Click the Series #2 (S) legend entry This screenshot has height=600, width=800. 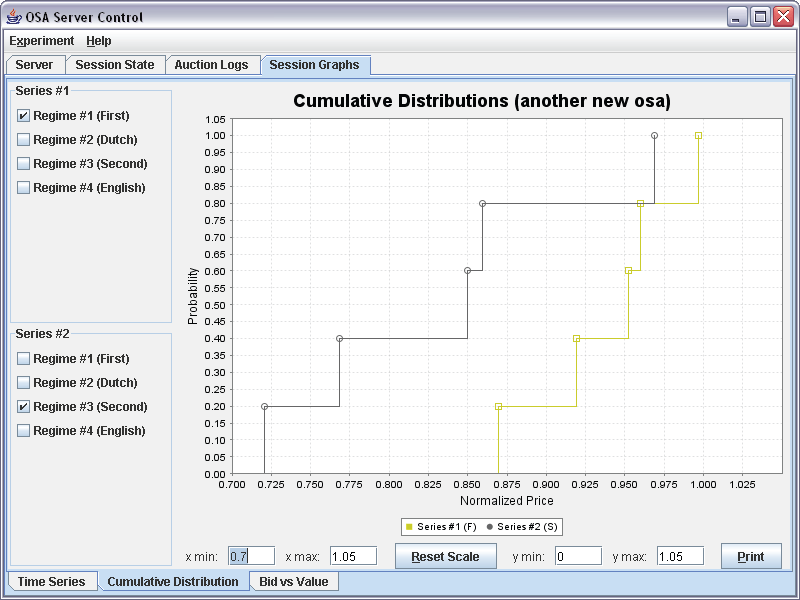point(522,527)
